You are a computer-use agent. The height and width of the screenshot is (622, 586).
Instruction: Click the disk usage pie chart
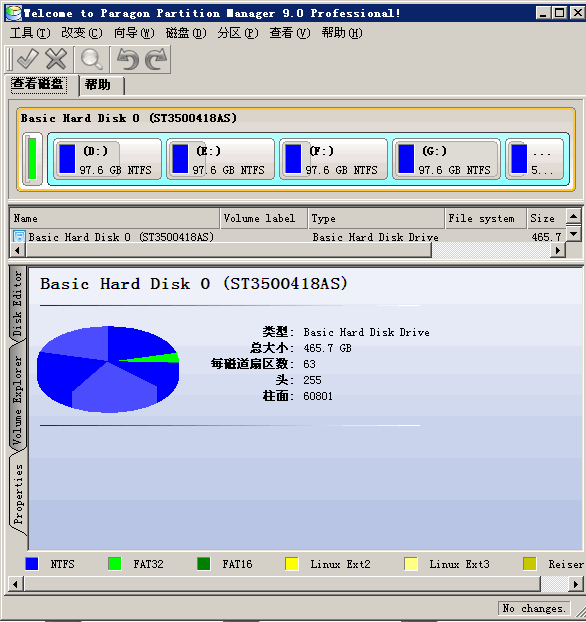(108, 369)
